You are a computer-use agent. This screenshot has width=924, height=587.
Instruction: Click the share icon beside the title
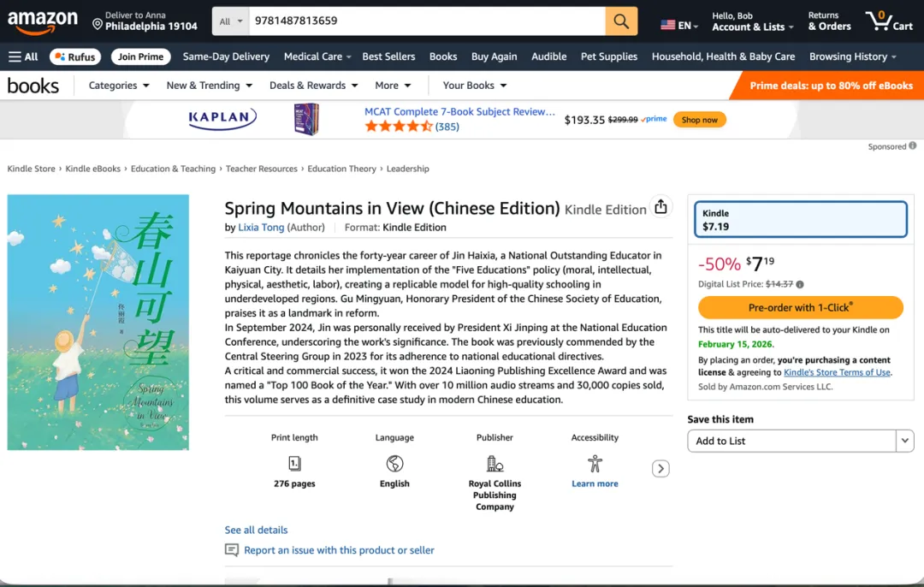[x=660, y=207]
